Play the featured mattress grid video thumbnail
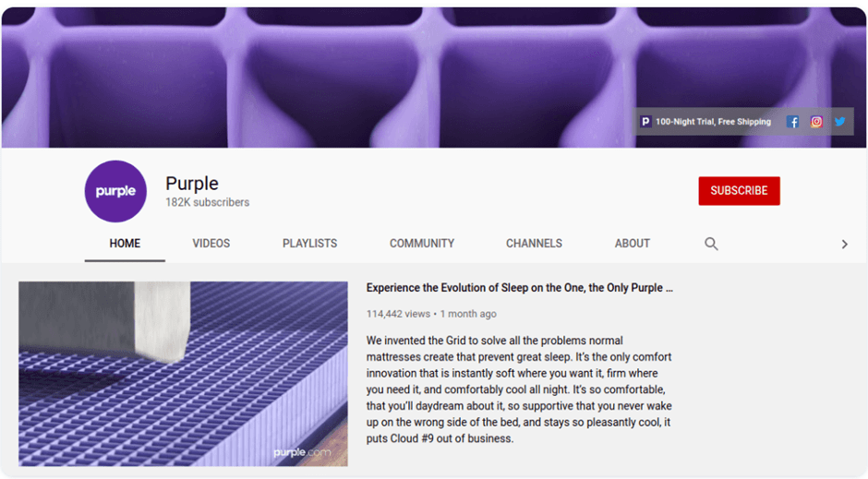 coord(183,373)
